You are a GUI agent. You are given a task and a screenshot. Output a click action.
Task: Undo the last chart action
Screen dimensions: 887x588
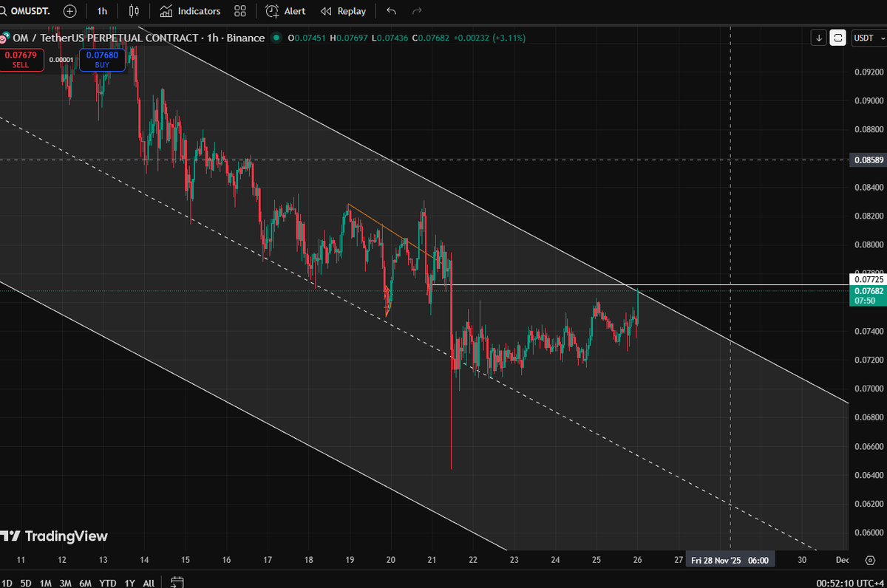point(392,11)
